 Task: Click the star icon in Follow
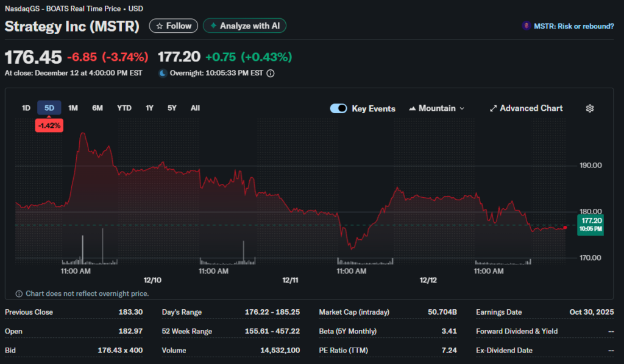coord(160,26)
